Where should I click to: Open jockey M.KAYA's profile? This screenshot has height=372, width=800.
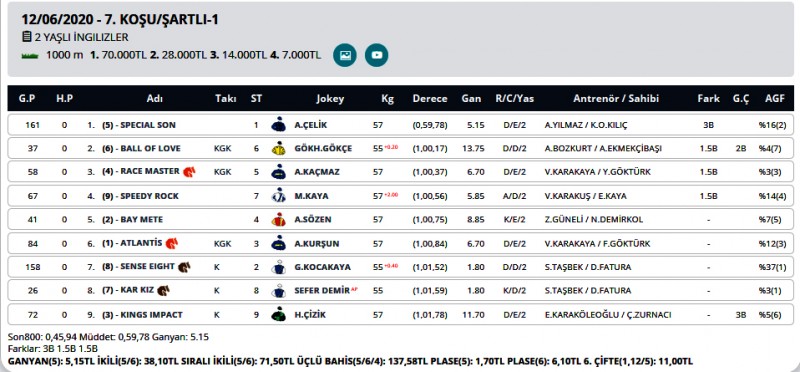311,196
